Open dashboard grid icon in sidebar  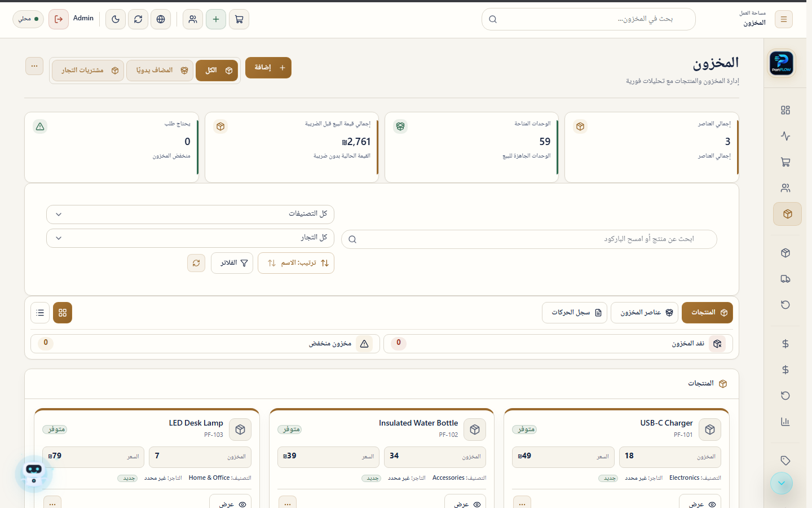click(785, 110)
